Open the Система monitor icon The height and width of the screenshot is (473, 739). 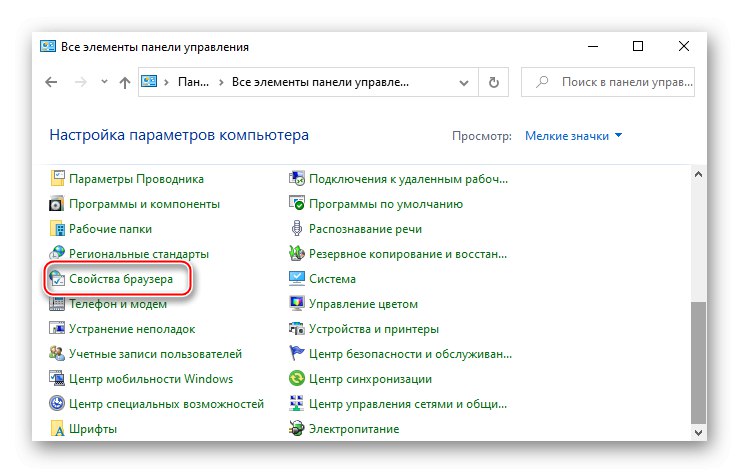296,278
